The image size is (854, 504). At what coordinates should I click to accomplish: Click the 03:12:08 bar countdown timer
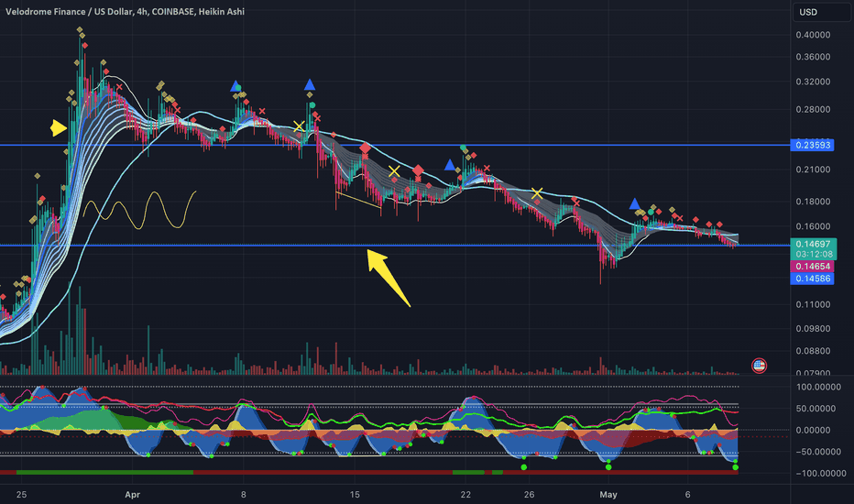813,255
